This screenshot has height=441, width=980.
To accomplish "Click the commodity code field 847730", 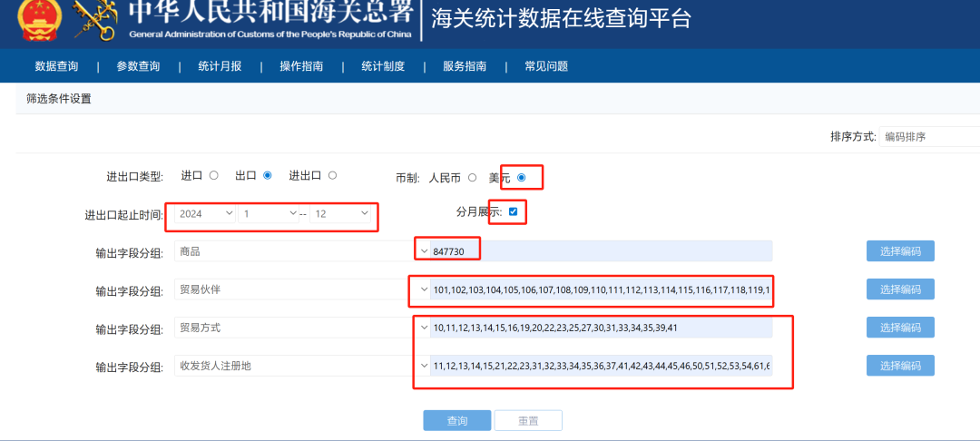I will [602, 251].
